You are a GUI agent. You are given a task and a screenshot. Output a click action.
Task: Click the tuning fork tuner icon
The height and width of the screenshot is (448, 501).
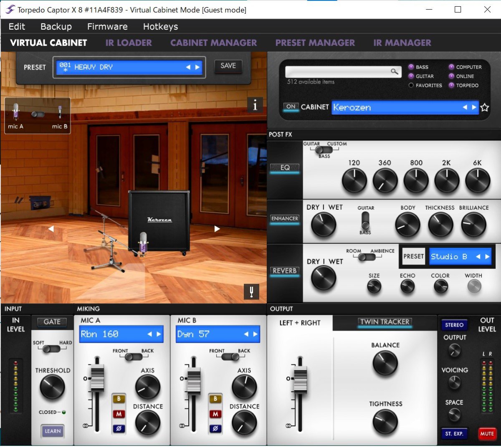[x=251, y=291]
